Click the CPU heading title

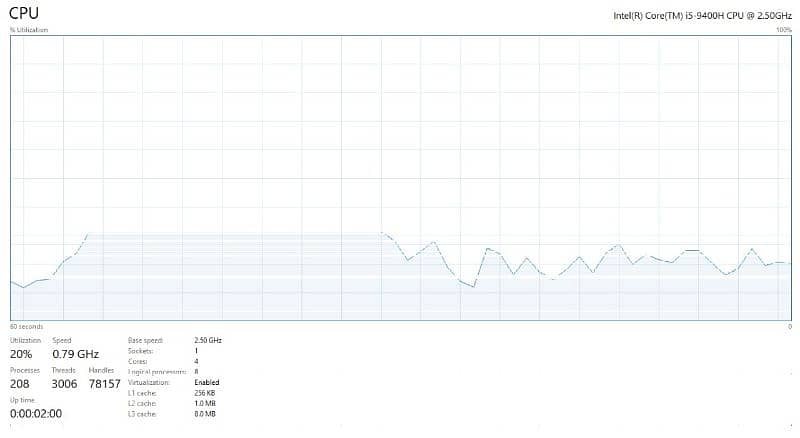25,12
